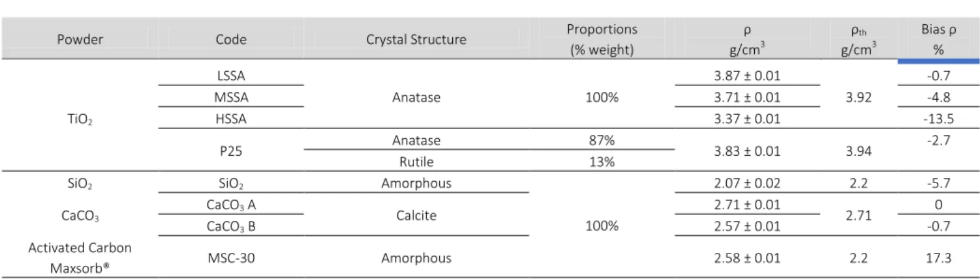Click the Proportions (% weight) header
This screenshot has height=279, width=980.
[602, 39]
